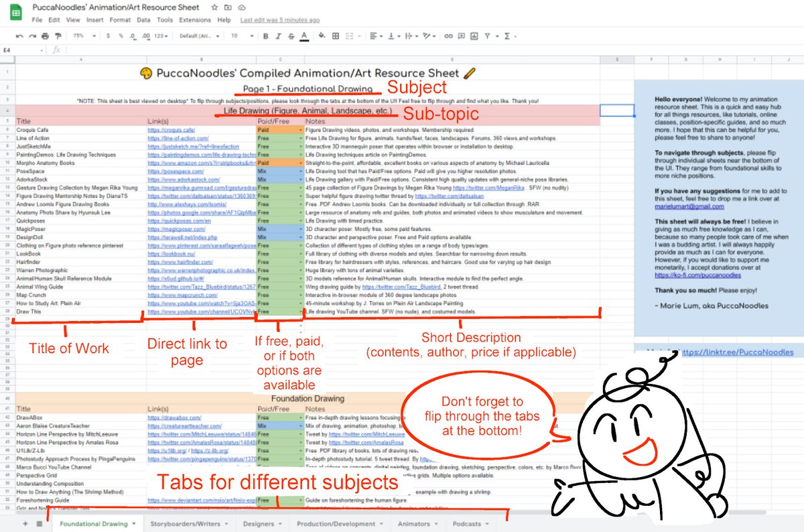
Task: Click the Move to folder icon
Action: coord(228,7)
